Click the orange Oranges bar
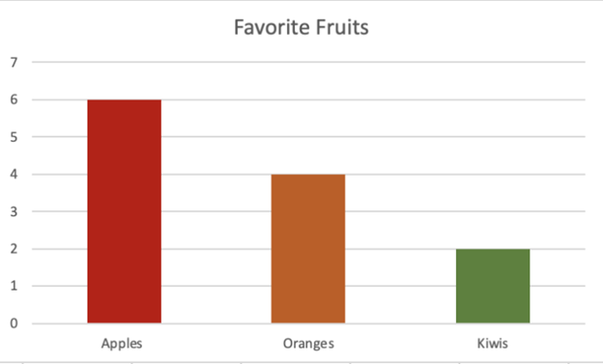Screen dimensions: 603x364 (308, 249)
